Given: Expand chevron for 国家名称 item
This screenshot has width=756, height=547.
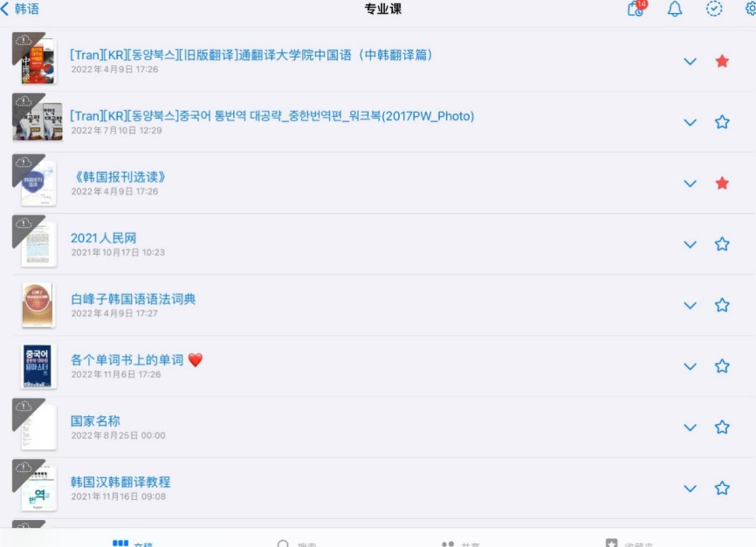Looking at the screenshot, I should tap(690, 427).
